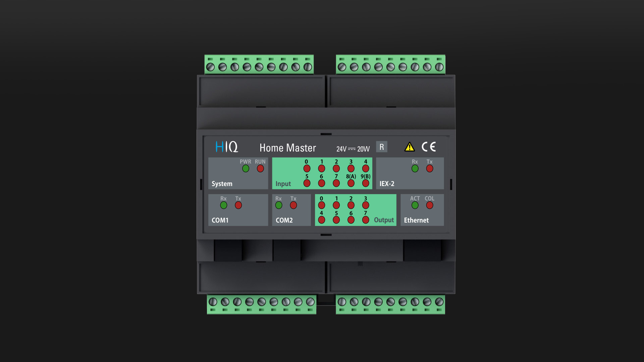Click Input LED number 6
The image size is (644, 362).
322,183
